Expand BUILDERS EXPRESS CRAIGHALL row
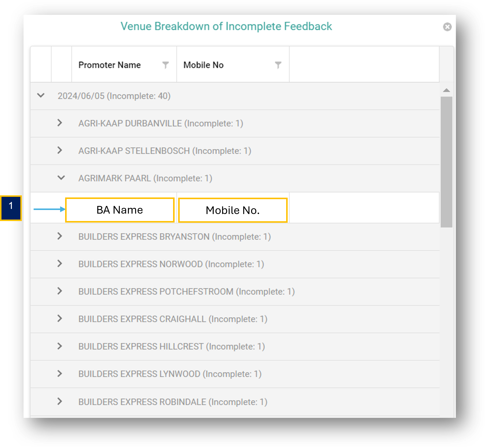 (60, 318)
